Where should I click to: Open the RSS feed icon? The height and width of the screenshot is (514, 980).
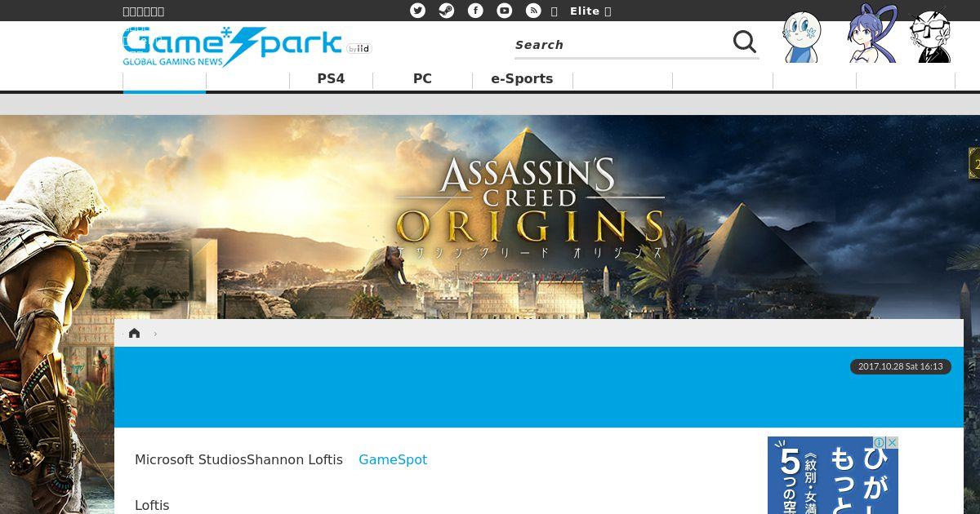click(x=533, y=11)
